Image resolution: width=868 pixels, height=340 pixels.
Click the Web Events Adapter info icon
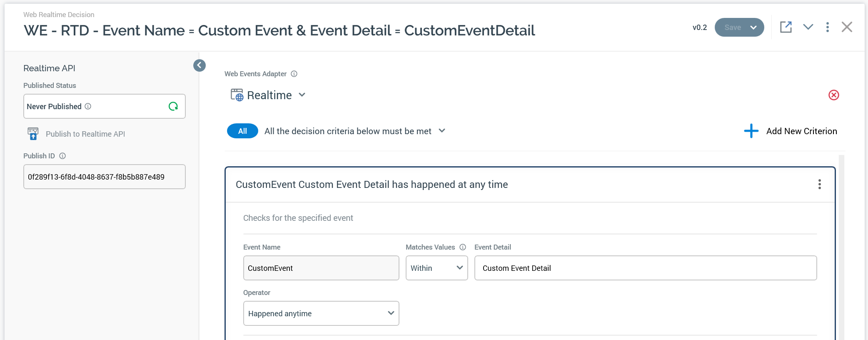[294, 74]
